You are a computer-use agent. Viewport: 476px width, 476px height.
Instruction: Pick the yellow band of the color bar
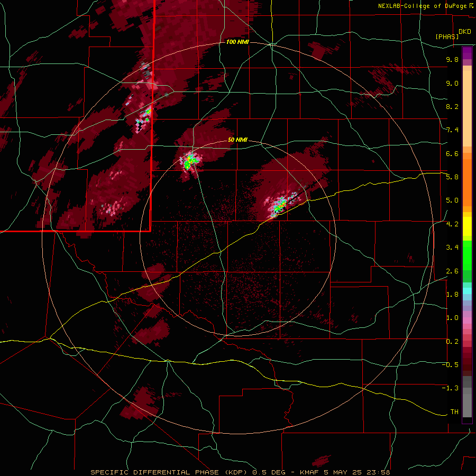(x=467, y=226)
